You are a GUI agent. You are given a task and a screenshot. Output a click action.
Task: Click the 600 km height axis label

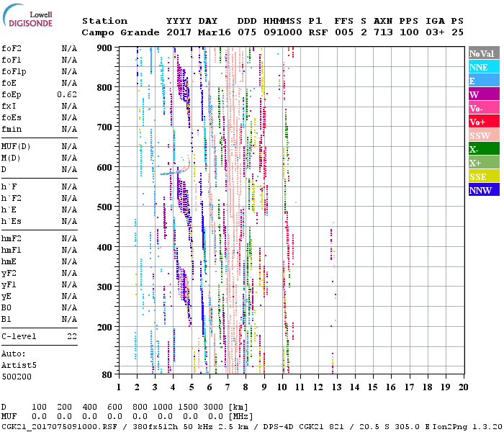104,168
